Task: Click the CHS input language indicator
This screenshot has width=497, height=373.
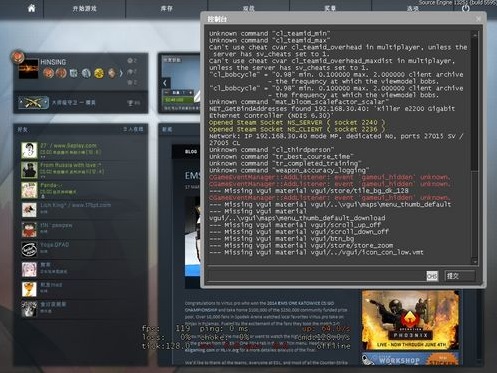Action: tap(432, 276)
